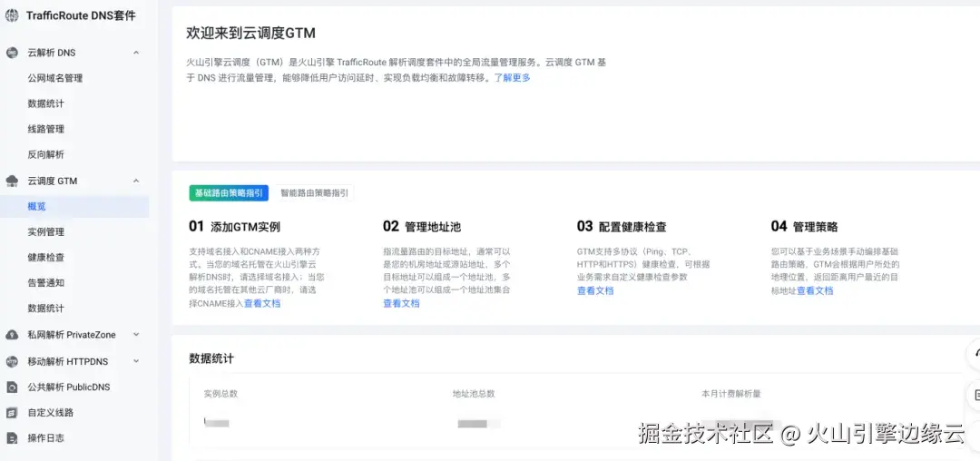Click the 云调度 GTM cloud icon
The image size is (980, 461).
(x=12, y=181)
